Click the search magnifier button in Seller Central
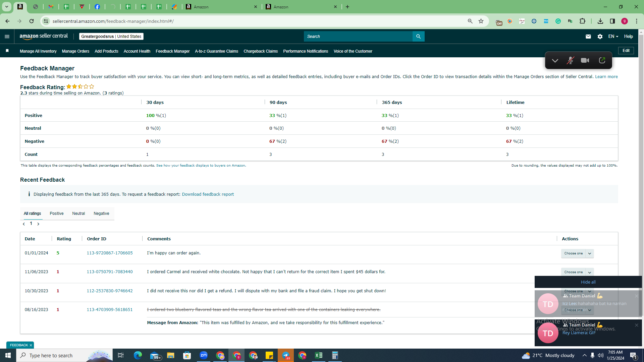644x362 pixels. pos(418,37)
